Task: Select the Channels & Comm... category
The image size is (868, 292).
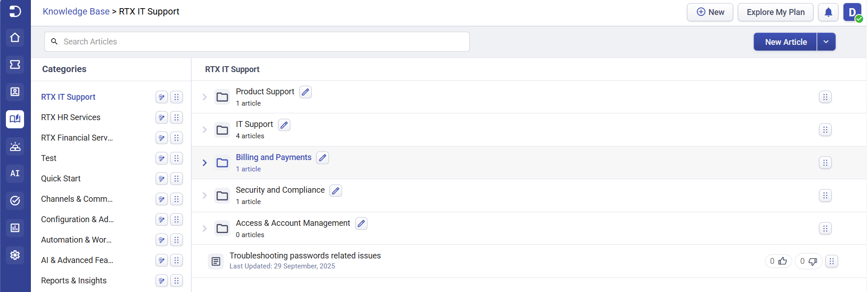Action: (x=77, y=199)
